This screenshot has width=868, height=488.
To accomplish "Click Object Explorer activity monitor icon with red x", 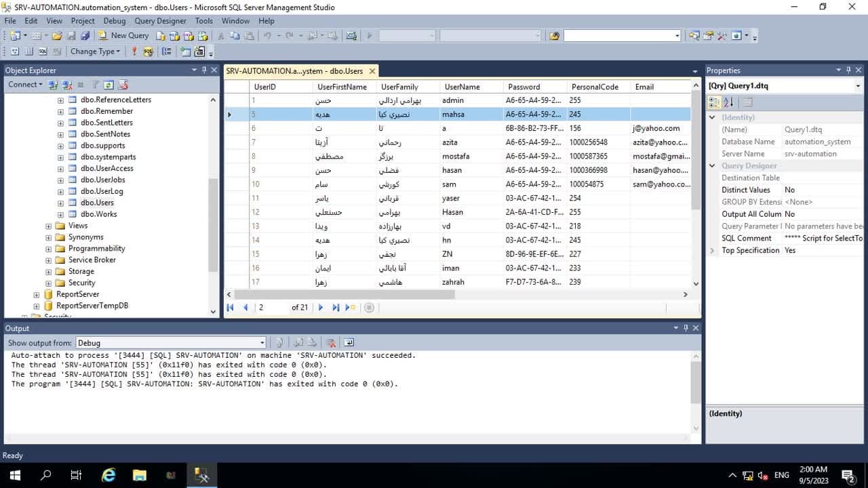I will click(123, 85).
